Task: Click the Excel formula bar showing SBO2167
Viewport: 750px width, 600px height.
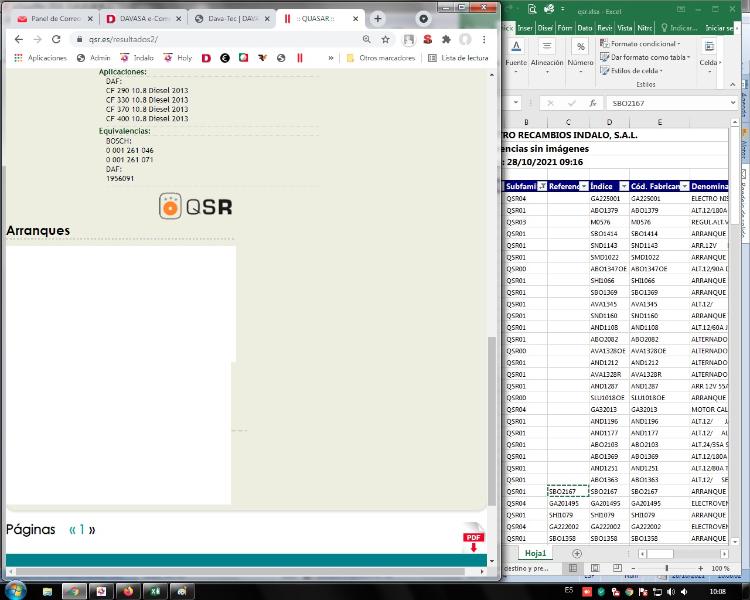Action: click(x=666, y=103)
